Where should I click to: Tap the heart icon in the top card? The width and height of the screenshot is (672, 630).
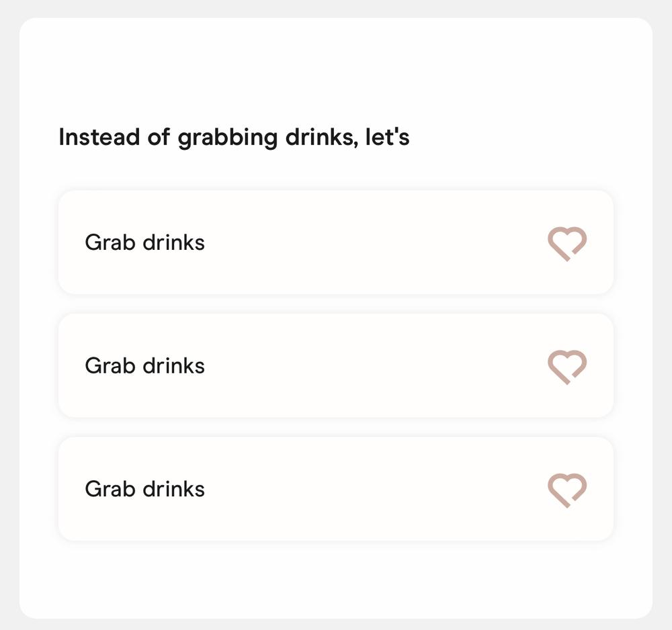[x=567, y=244]
